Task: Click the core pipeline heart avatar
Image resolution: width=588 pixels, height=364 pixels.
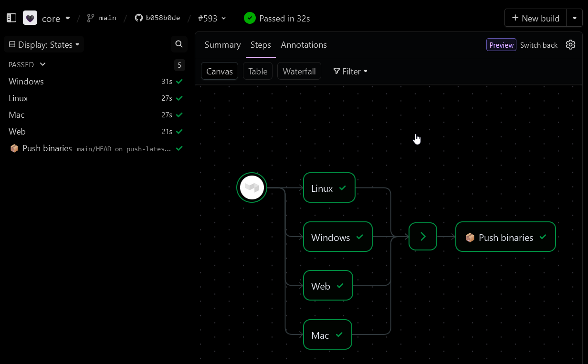Action: [30, 18]
